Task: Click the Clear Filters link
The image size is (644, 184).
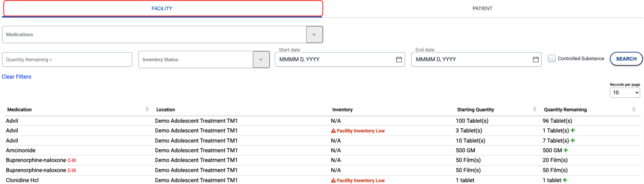Action: point(16,77)
